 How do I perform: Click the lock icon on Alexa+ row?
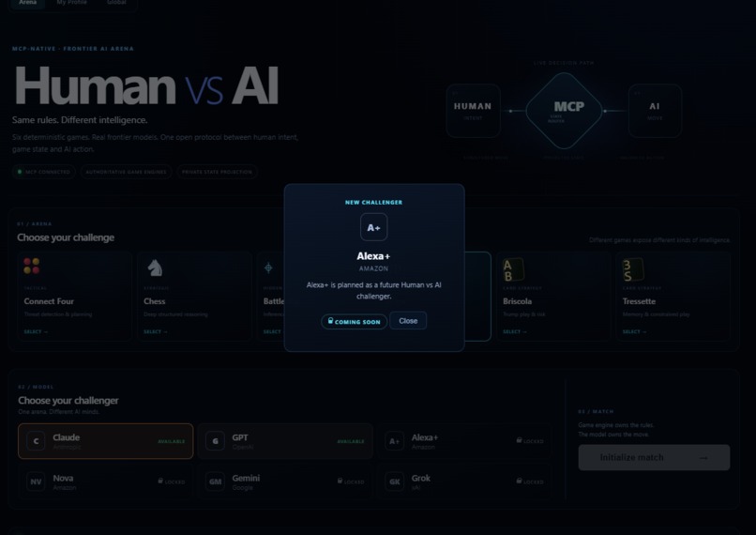(x=519, y=440)
